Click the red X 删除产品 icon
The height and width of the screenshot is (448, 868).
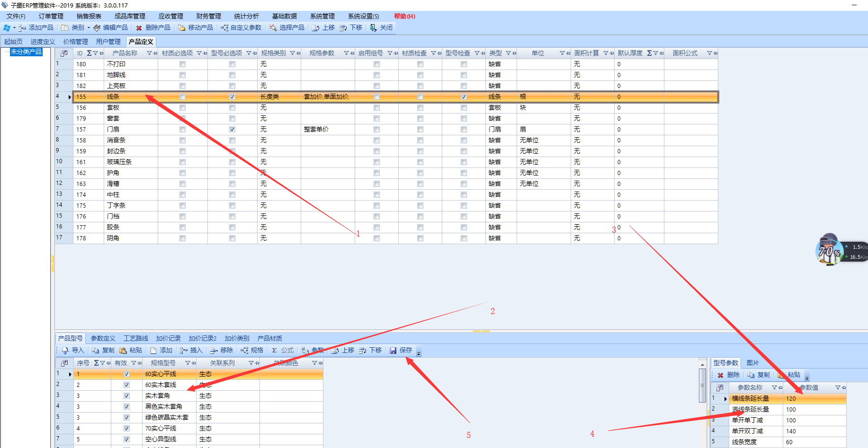(x=139, y=28)
